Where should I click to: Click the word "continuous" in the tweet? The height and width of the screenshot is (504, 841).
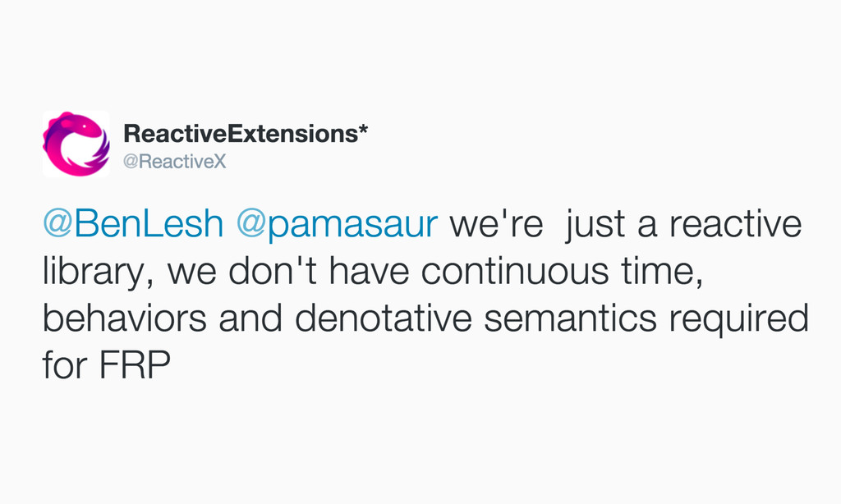515,271
